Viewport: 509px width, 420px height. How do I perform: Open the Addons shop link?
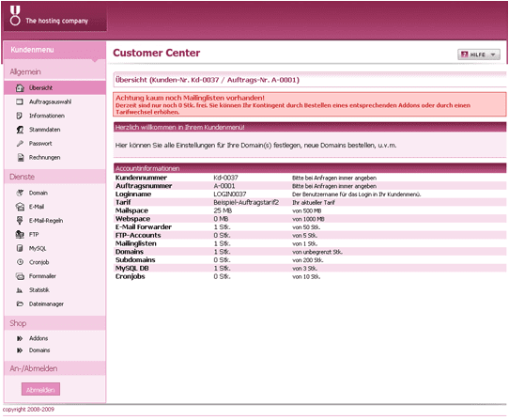(x=39, y=338)
